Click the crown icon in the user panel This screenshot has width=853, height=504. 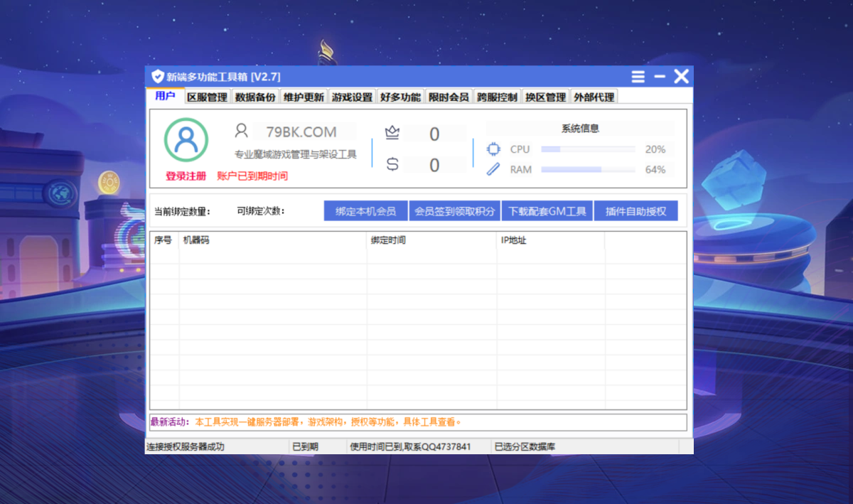tap(391, 132)
